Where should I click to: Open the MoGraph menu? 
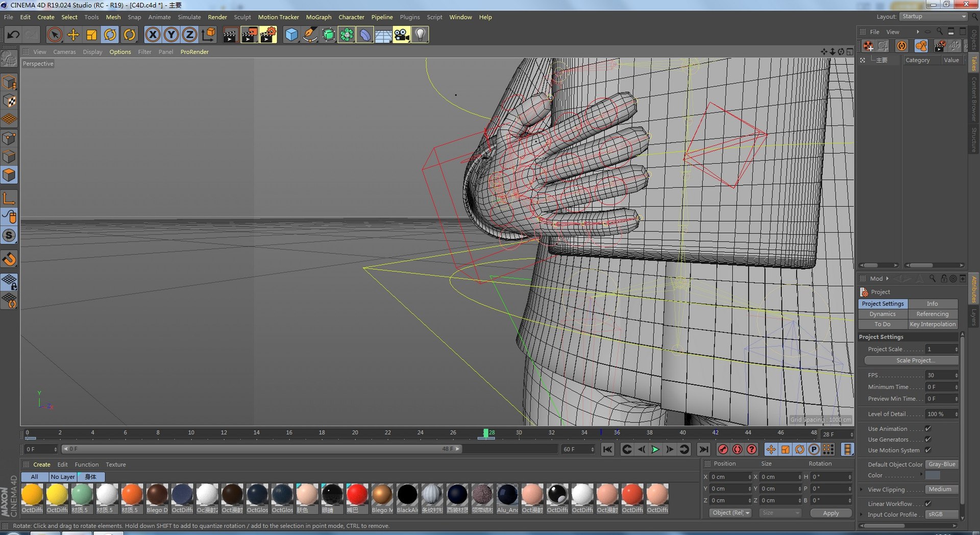[x=318, y=17]
